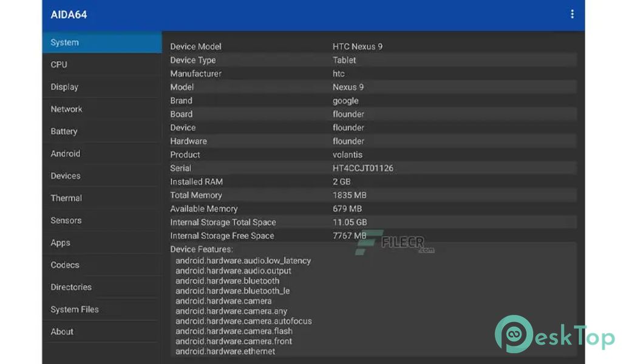The width and height of the screenshot is (629, 364).
Task: Click the Total Memory value 1835 MB
Action: coord(349,195)
